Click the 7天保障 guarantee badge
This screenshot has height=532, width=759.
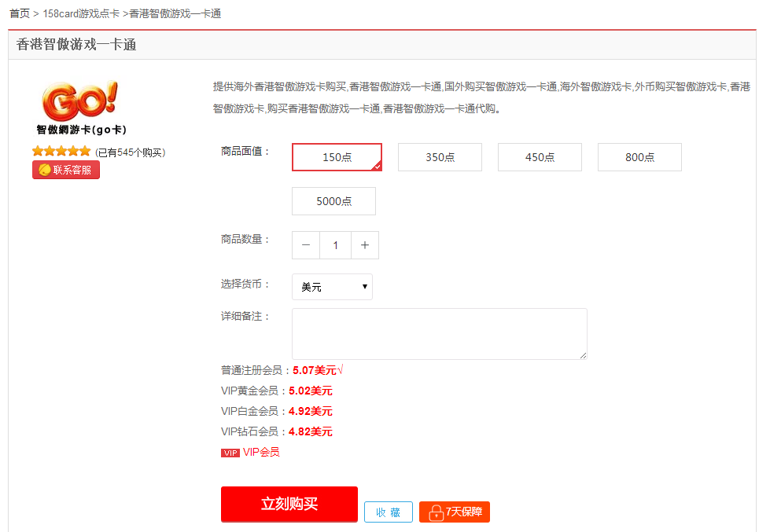[x=455, y=512]
